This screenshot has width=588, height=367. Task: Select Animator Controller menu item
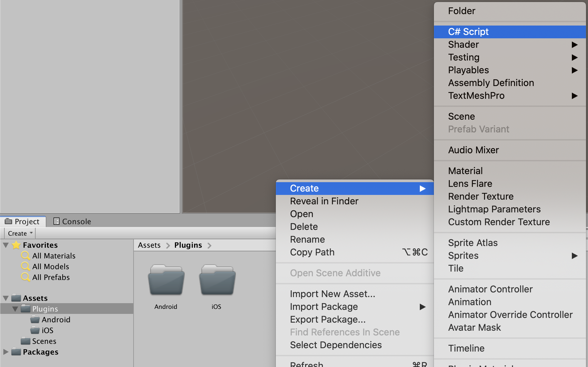(510, 289)
